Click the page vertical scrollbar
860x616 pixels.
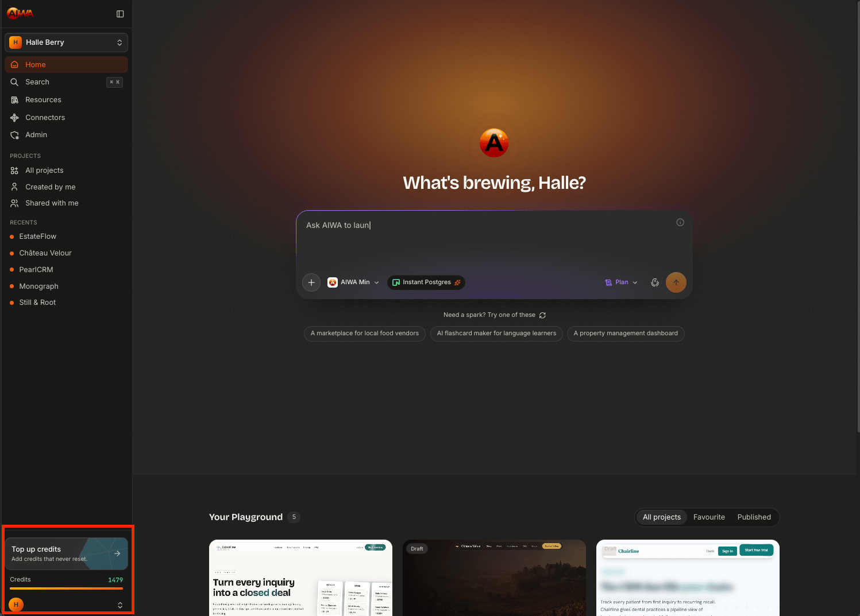858,218
